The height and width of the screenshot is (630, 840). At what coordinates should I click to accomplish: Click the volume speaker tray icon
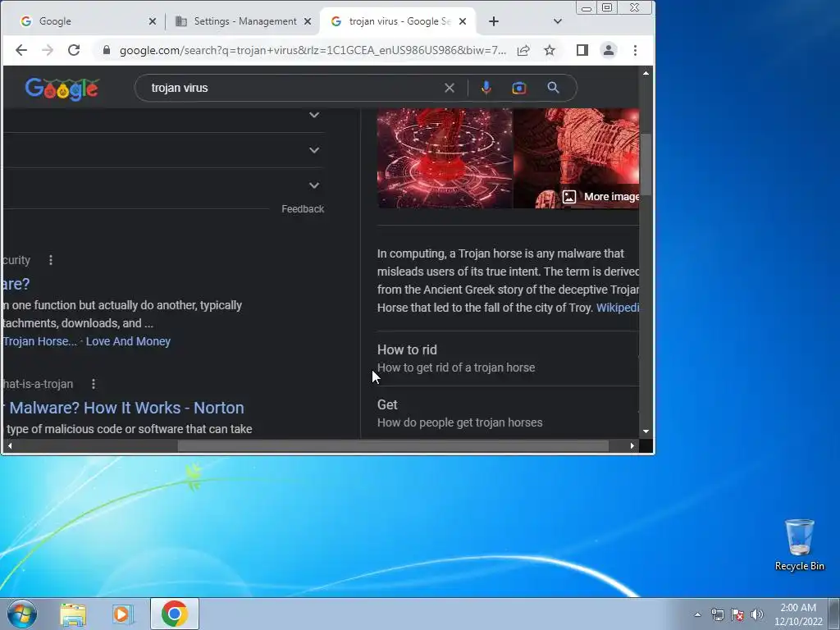click(757, 614)
